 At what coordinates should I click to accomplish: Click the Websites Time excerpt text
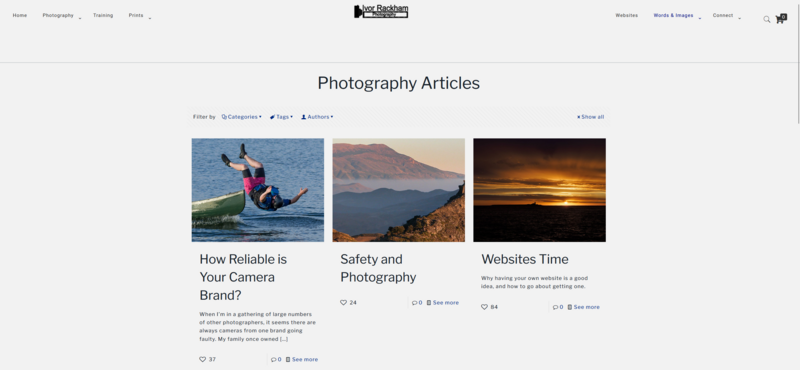tap(534, 282)
